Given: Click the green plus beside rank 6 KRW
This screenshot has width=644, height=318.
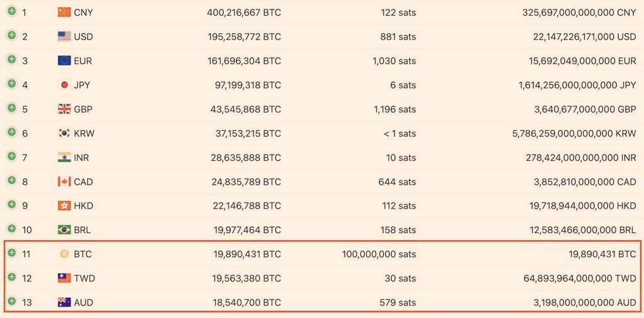Looking at the screenshot, I should (x=12, y=132).
